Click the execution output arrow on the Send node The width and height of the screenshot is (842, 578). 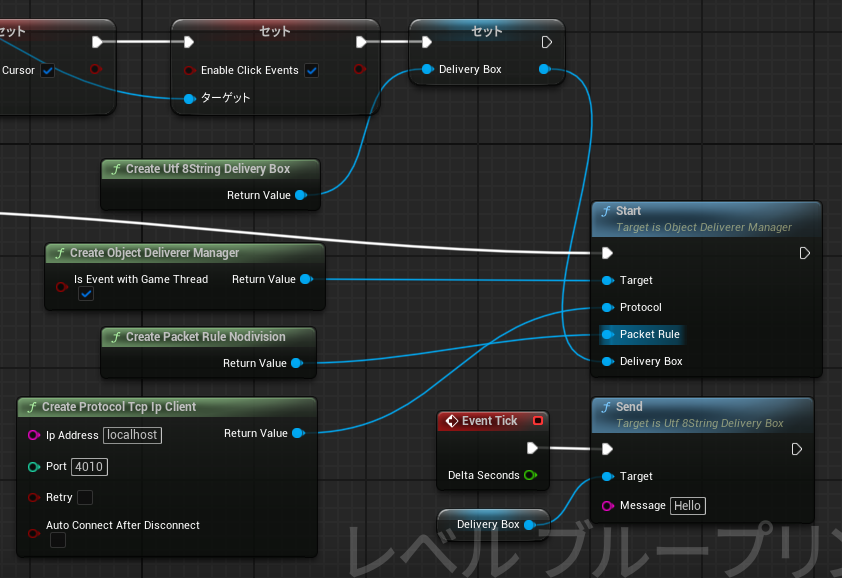797,449
